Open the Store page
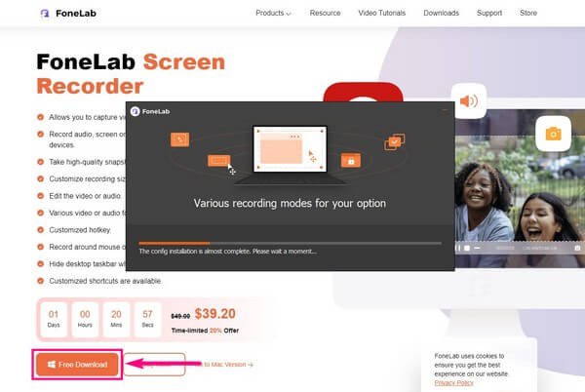The image size is (585, 392). pos(528,13)
